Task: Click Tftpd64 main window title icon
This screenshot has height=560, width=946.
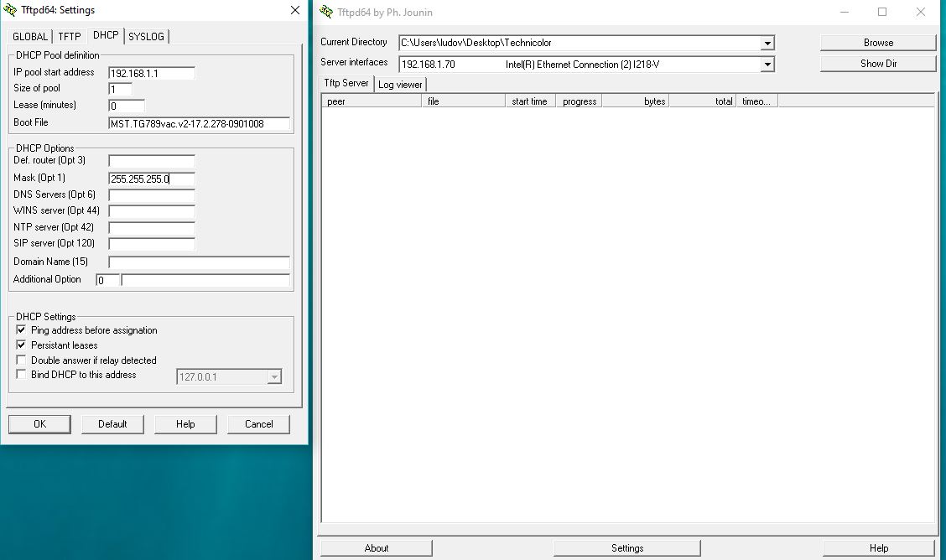Action: (x=326, y=12)
